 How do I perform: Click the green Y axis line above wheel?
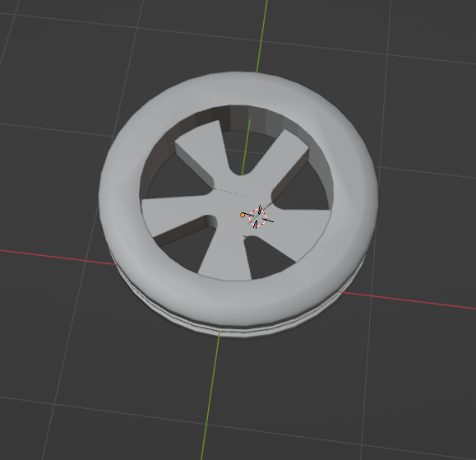(262, 36)
